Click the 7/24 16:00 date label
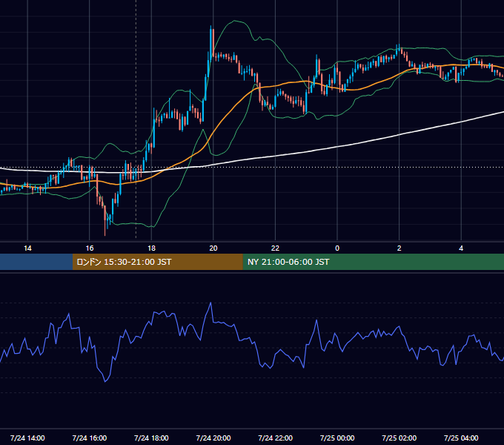Image resolution: width=504 pixels, height=445 pixels. pyautogui.click(x=90, y=438)
